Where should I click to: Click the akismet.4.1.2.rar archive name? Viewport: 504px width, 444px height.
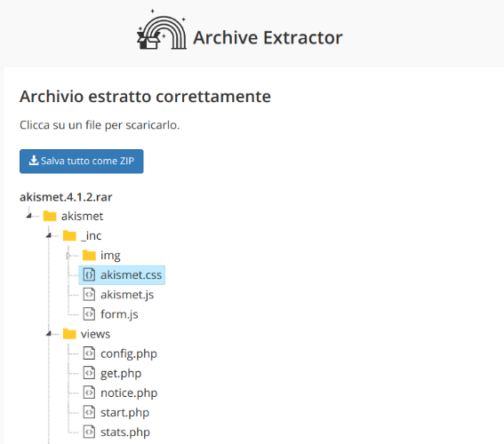[66, 197]
